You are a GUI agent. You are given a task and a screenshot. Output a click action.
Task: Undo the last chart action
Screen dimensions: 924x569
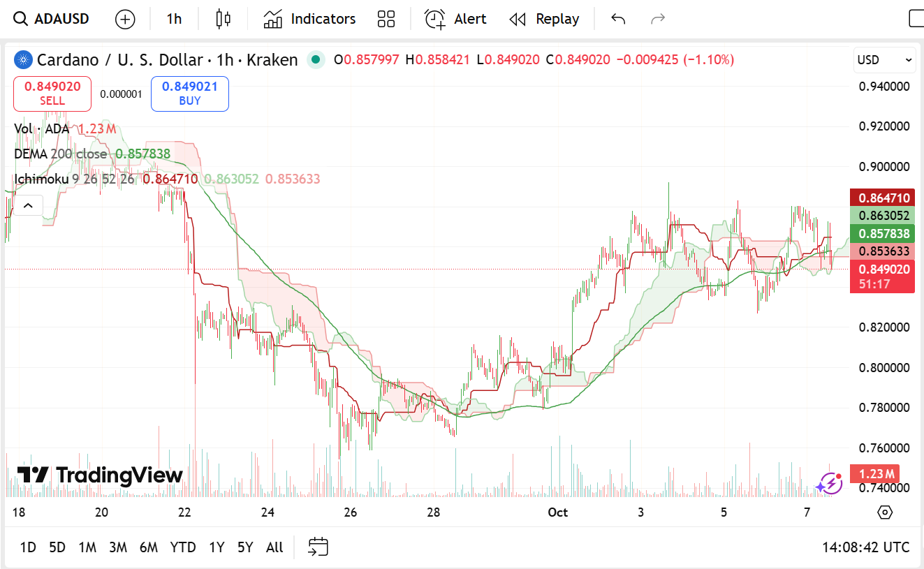(x=617, y=19)
